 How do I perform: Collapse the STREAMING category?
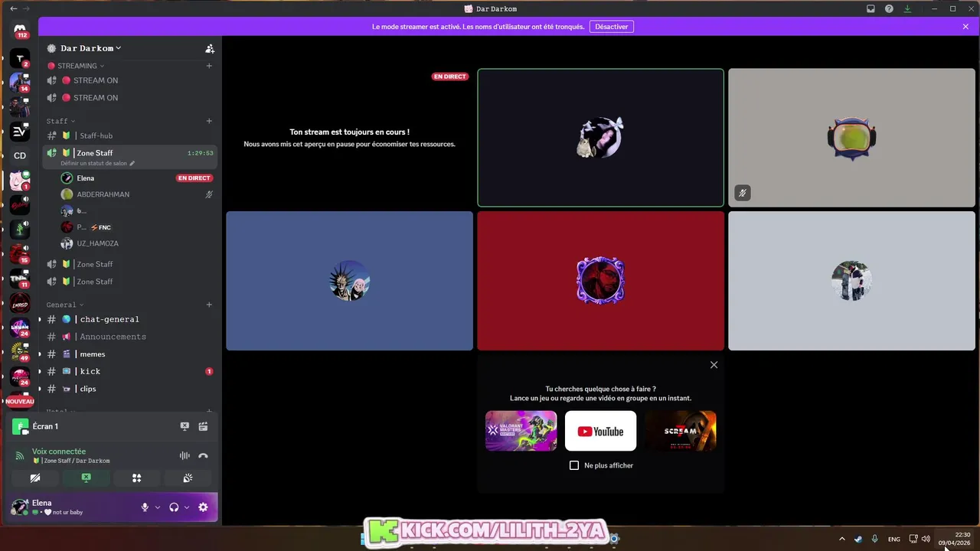click(77, 66)
